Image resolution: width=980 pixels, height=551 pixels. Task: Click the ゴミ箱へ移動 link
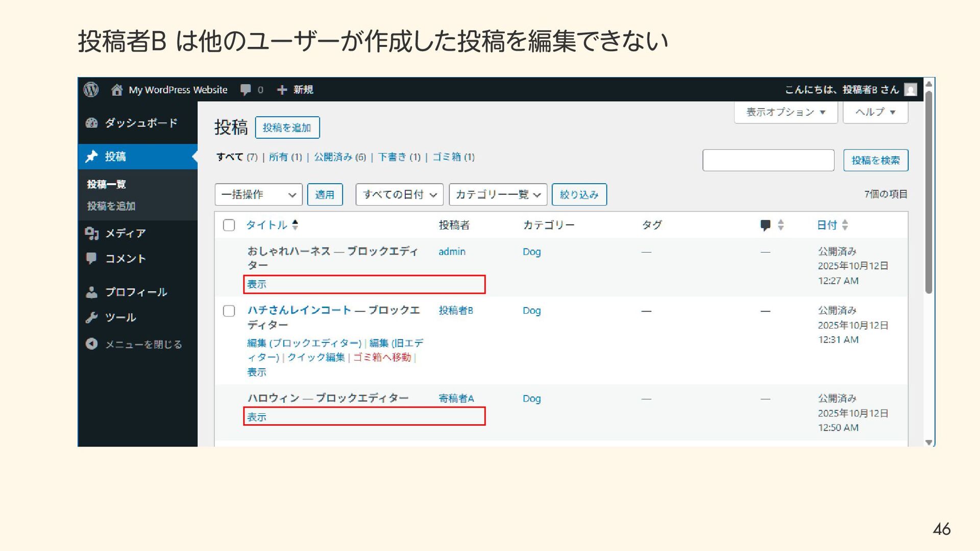click(x=382, y=357)
